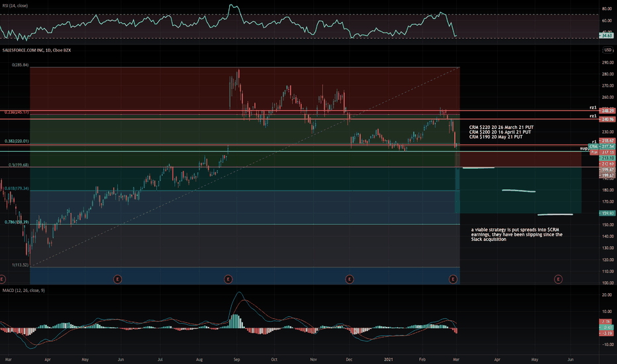This screenshot has height=364, width=617.
Task: Click the sup line label
Action: coord(584,148)
